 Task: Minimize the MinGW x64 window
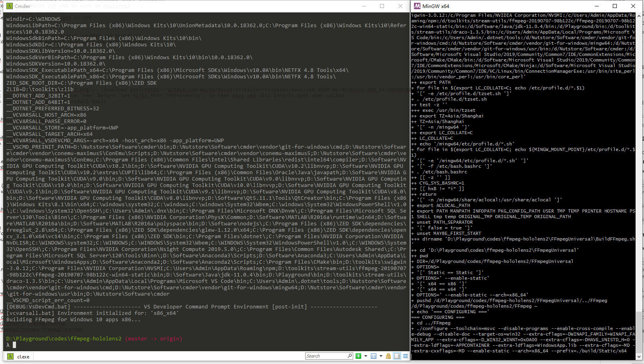596,6
